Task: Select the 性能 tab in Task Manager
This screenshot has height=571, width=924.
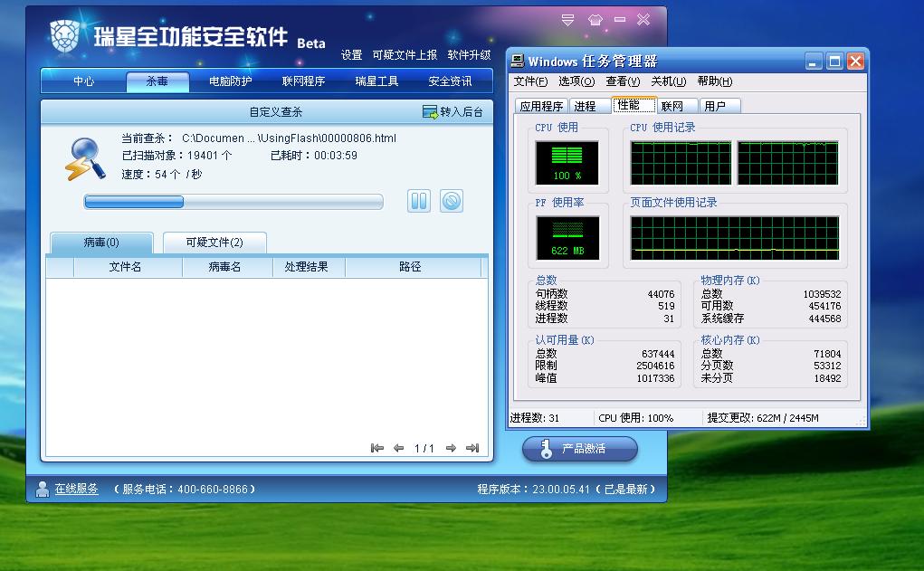Action: 634,105
